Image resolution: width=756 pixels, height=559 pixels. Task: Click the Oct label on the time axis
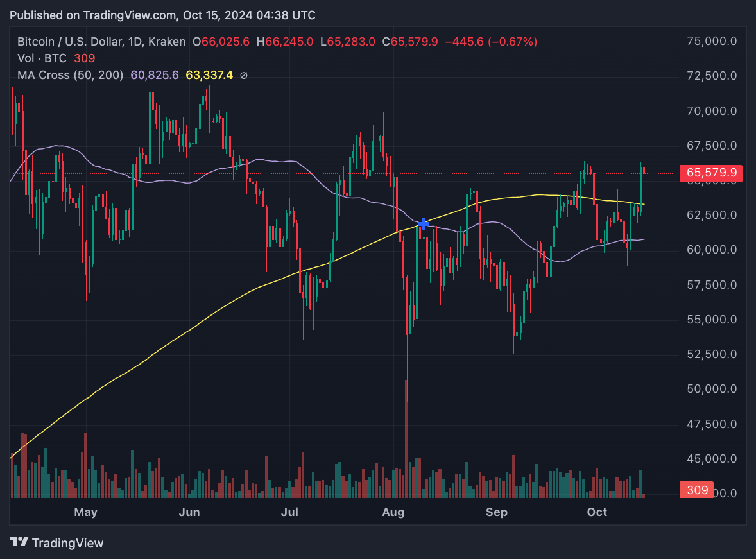597,512
